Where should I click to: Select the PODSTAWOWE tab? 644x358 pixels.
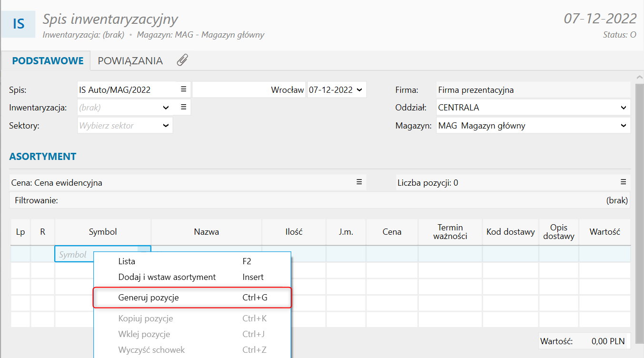pyautogui.click(x=48, y=61)
